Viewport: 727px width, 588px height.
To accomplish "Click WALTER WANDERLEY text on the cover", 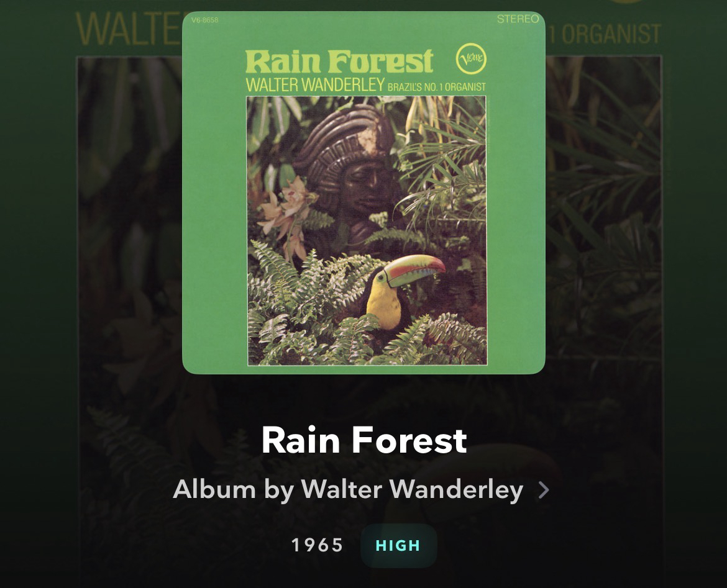I will [x=315, y=85].
